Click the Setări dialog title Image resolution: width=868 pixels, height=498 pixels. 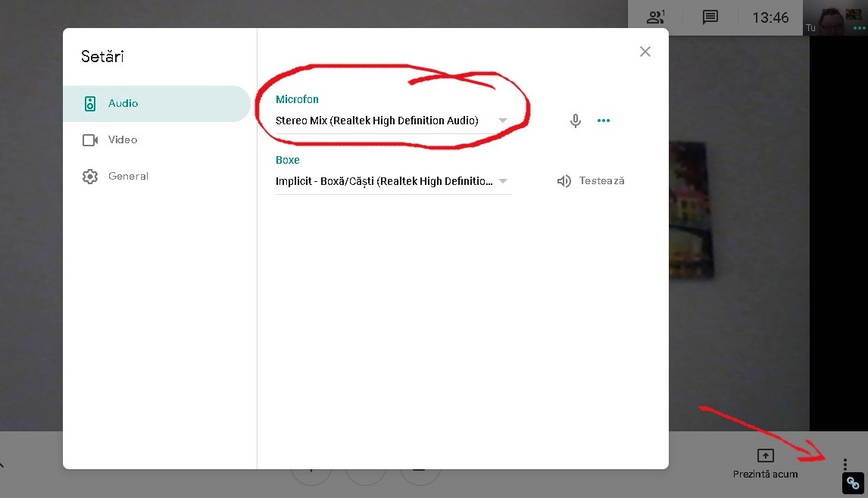point(102,57)
